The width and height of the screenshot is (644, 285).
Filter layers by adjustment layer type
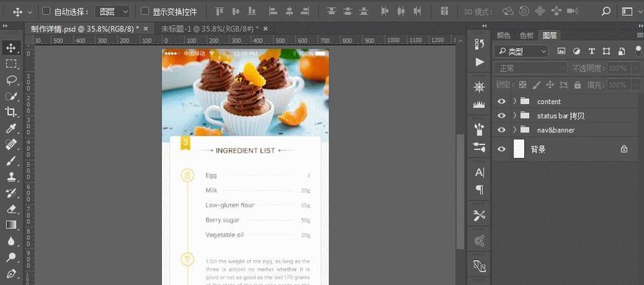[576, 51]
